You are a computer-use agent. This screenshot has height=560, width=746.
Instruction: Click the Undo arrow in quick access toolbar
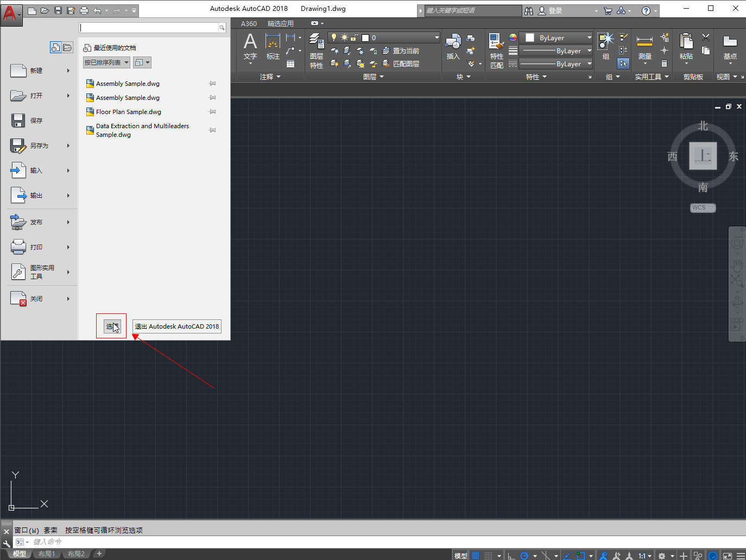coord(97,10)
